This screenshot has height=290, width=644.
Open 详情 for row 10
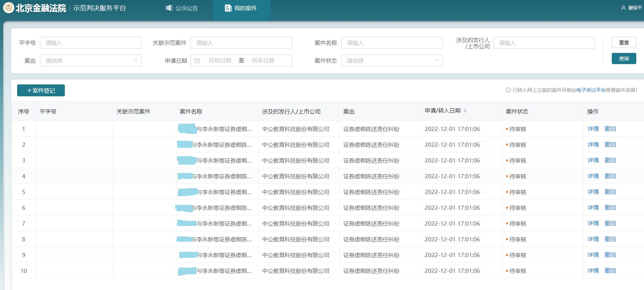pyautogui.click(x=593, y=271)
